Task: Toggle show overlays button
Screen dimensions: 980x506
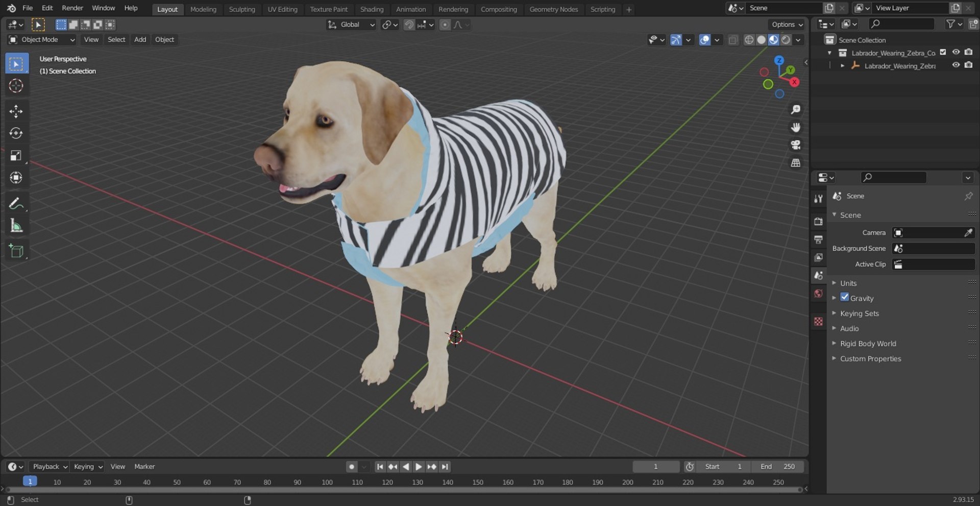Action: click(x=705, y=40)
